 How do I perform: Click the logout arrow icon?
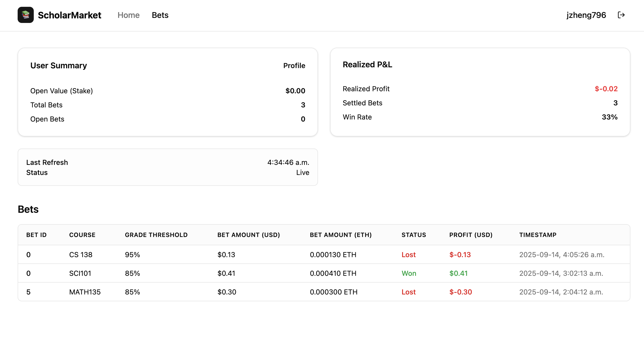pos(621,15)
